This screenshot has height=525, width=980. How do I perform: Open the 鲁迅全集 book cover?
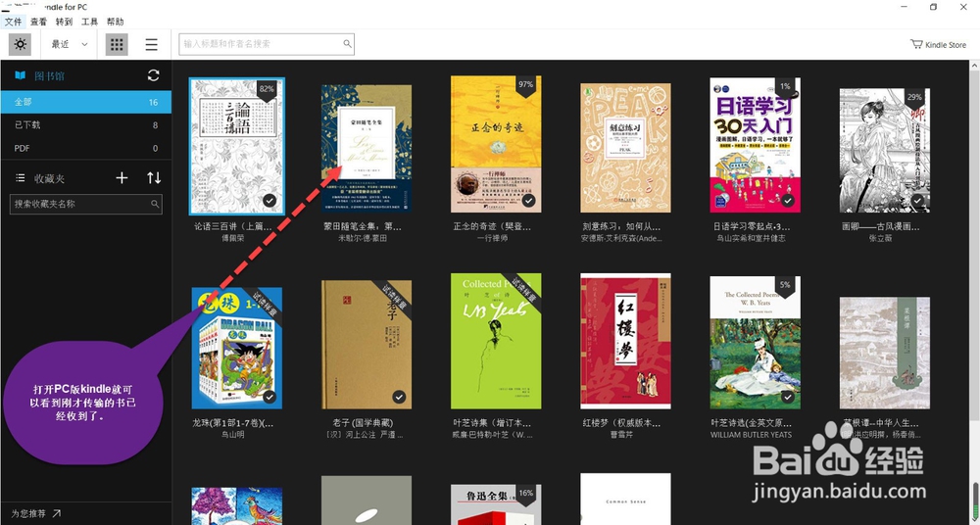coord(496,504)
